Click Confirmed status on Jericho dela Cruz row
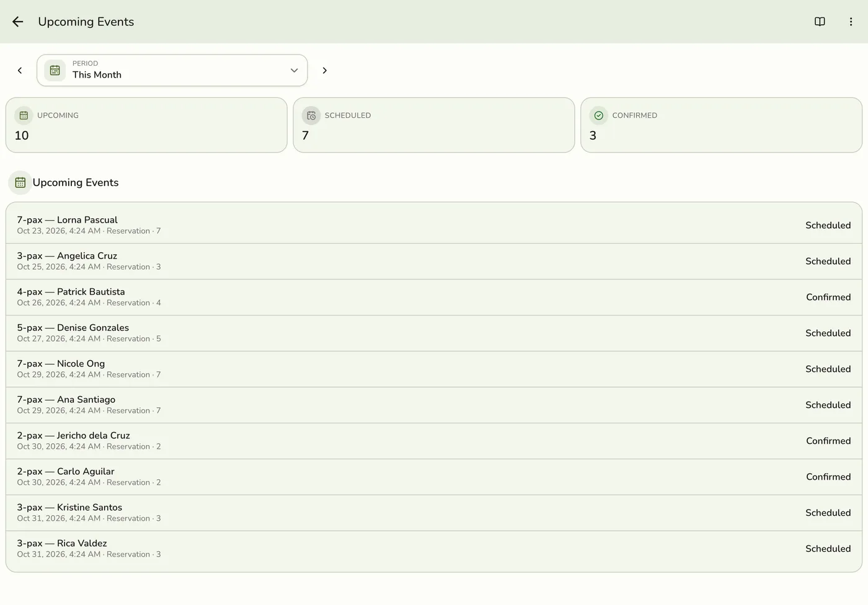The width and height of the screenshot is (868, 605). click(828, 441)
